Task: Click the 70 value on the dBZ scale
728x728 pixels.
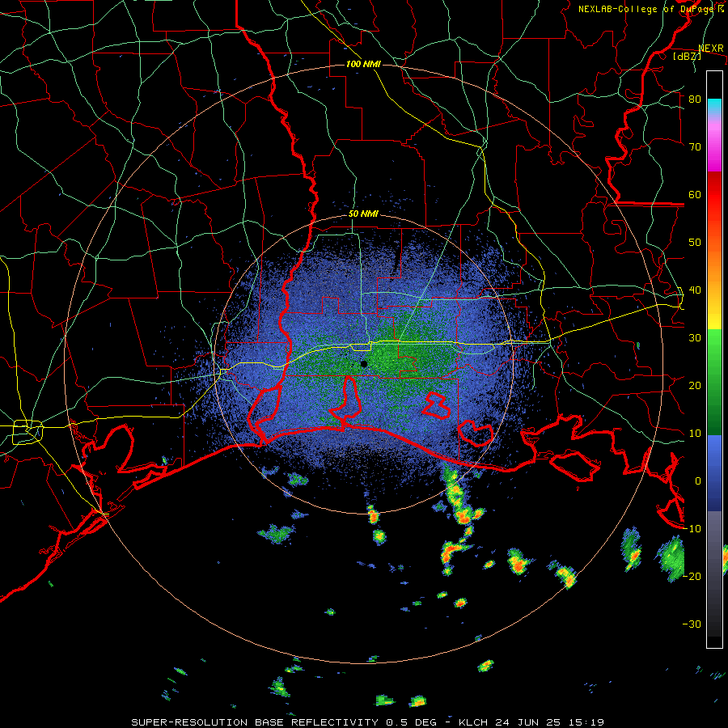Action: click(695, 146)
